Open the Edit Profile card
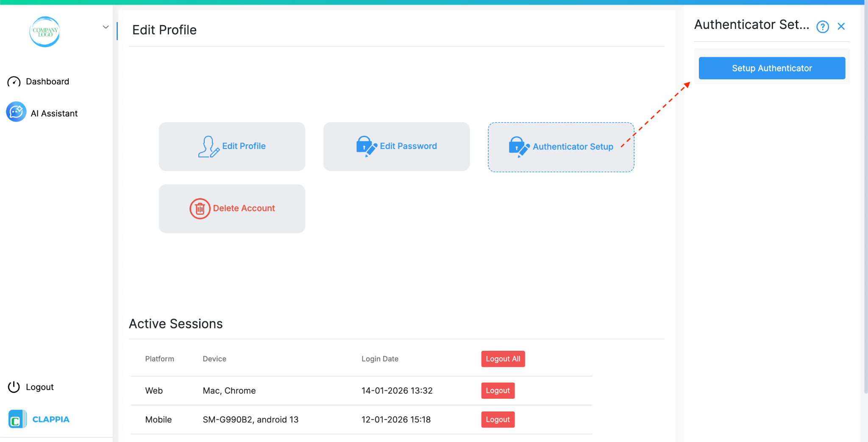 click(x=232, y=146)
